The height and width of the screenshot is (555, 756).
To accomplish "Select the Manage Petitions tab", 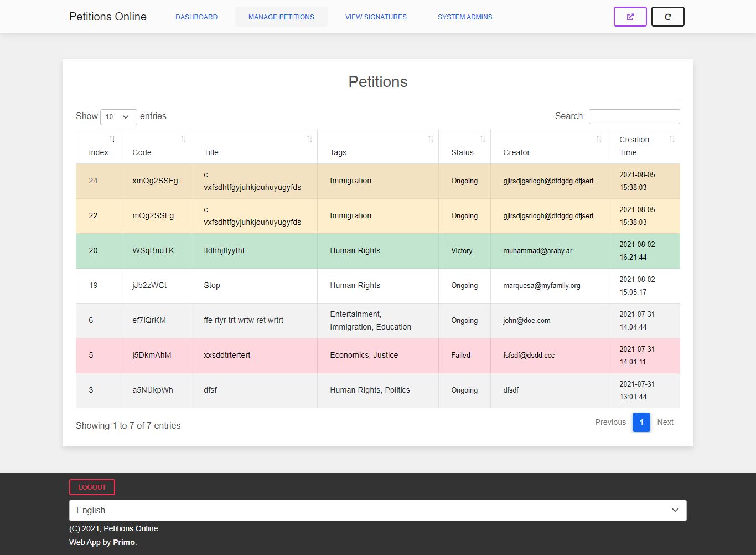I will pos(281,17).
